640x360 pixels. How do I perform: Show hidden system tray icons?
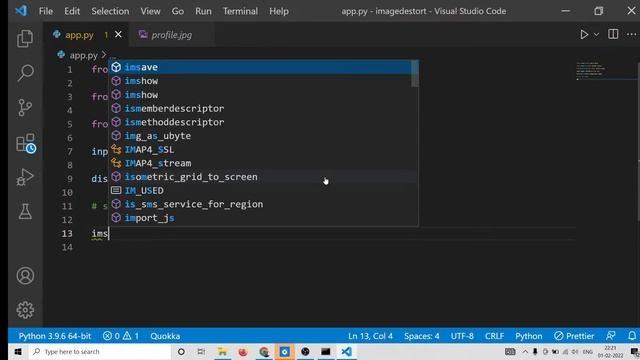tap(525, 351)
